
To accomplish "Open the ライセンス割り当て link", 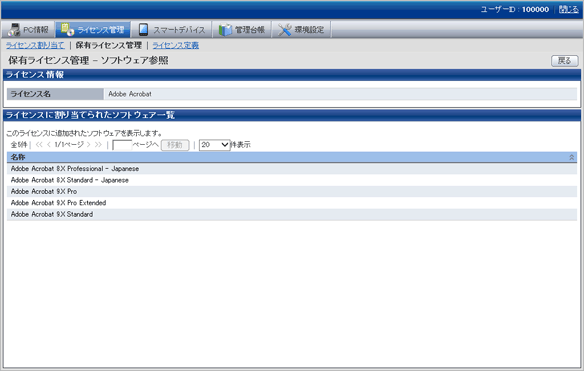I will 35,45.
